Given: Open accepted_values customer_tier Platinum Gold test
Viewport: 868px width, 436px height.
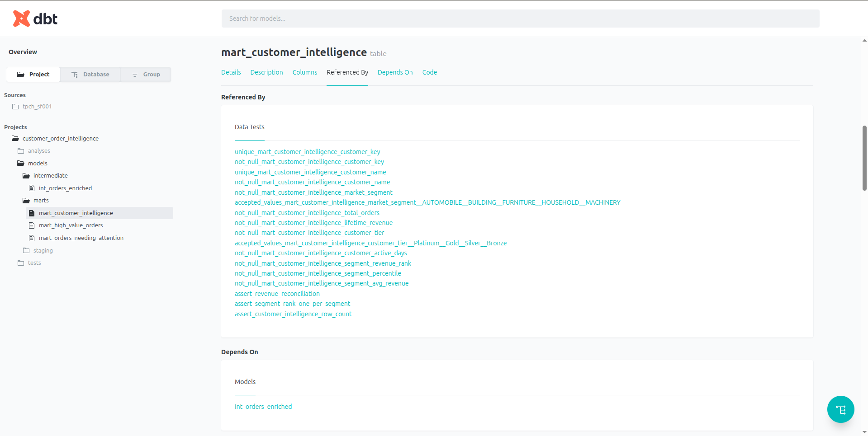Looking at the screenshot, I should pyautogui.click(x=370, y=243).
